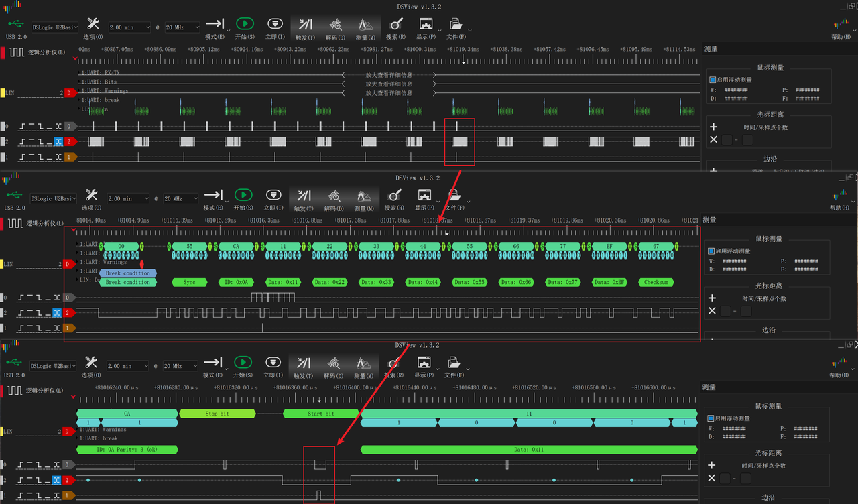Open 搜索(R) search tool in the top window
The image size is (858, 504).
tap(395, 27)
